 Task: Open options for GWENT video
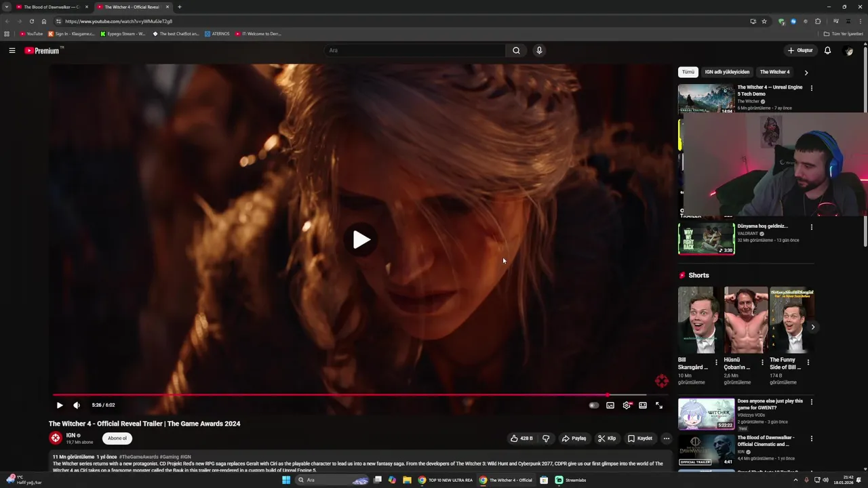[811, 402]
